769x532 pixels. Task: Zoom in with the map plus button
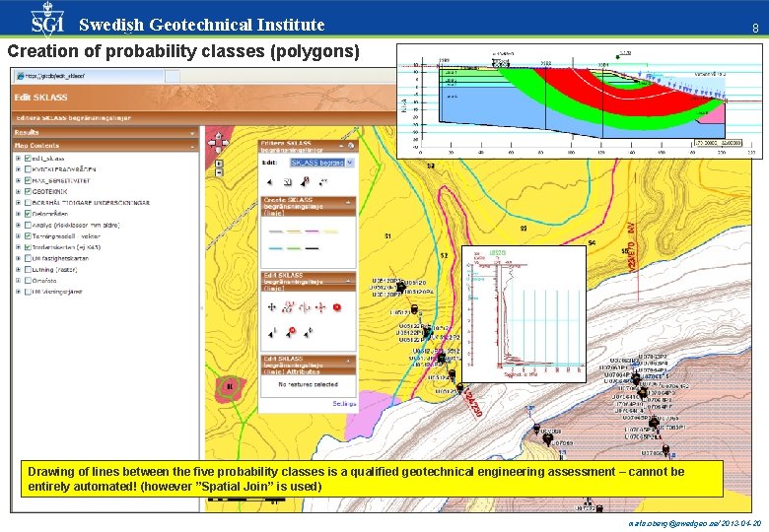[x=219, y=165]
